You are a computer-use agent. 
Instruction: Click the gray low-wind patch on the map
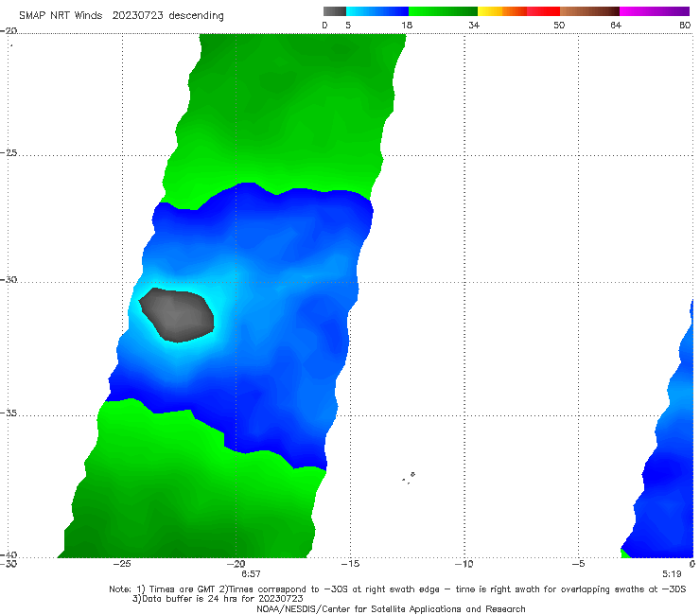point(177,315)
